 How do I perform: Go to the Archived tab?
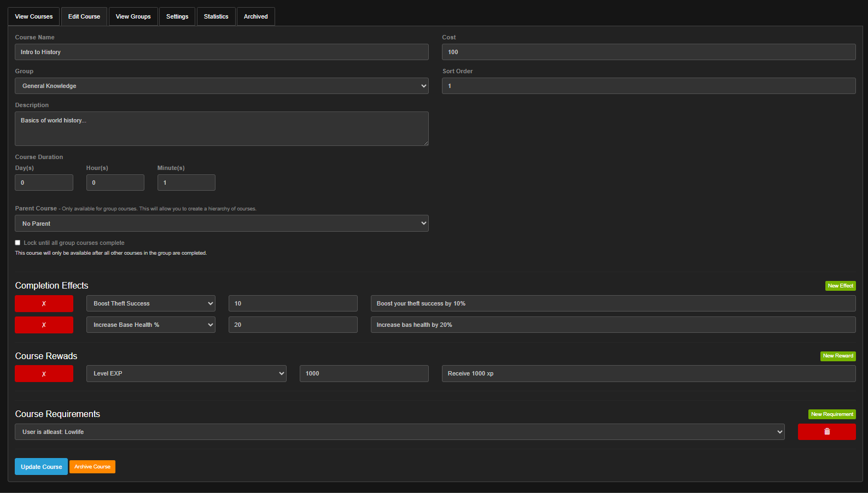(x=255, y=16)
